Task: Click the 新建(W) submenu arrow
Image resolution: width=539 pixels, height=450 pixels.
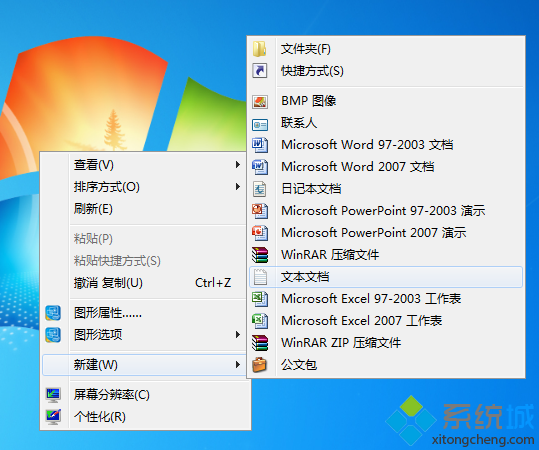Action: click(237, 365)
